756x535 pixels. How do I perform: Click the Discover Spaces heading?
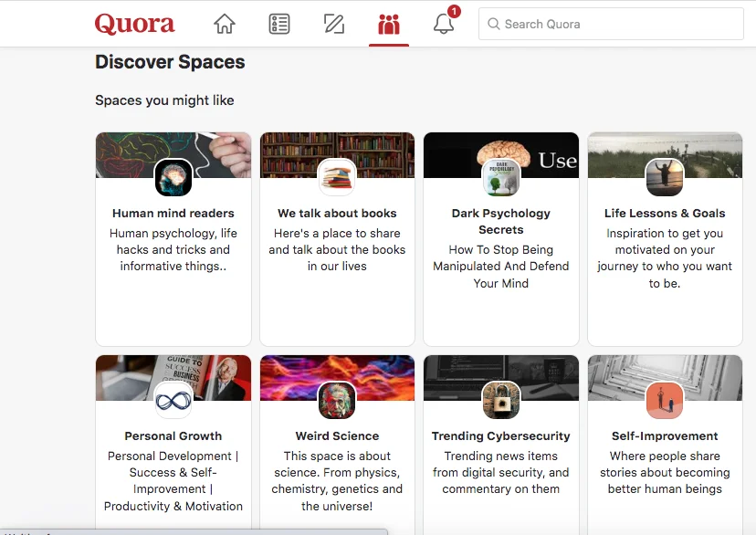[x=170, y=62]
